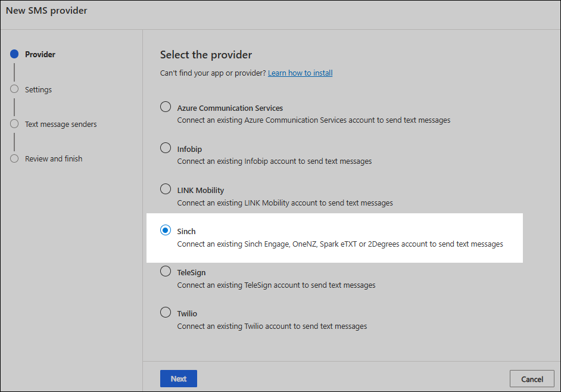Screen dimensions: 561x392
Task: Click the existing TeleSign account description text
Action: click(x=276, y=285)
